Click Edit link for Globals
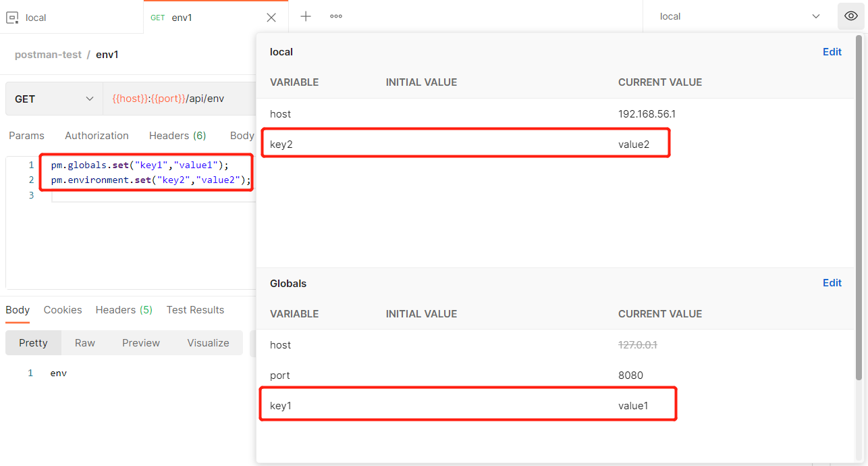 832,283
